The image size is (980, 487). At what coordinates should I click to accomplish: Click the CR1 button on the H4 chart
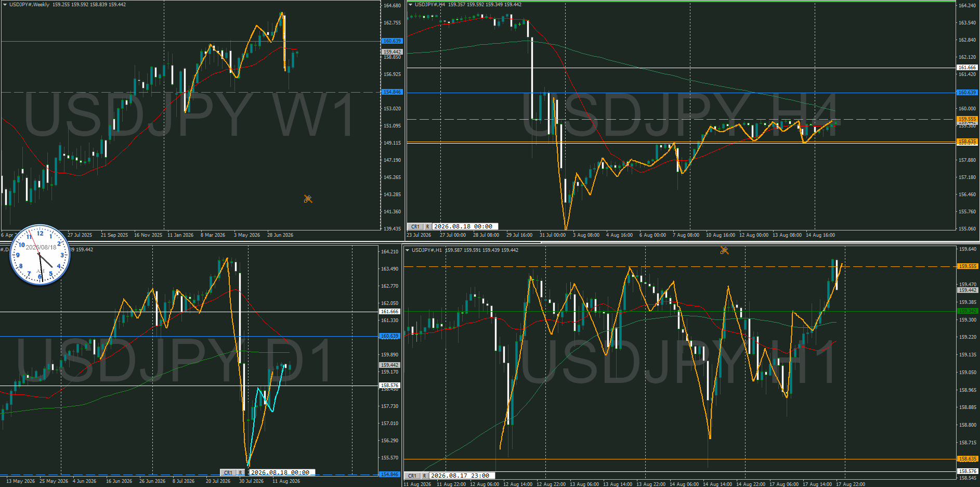415,226
